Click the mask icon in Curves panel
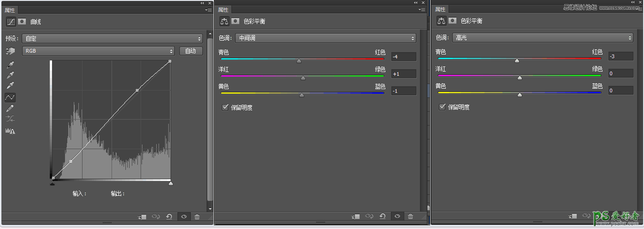 [x=22, y=21]
